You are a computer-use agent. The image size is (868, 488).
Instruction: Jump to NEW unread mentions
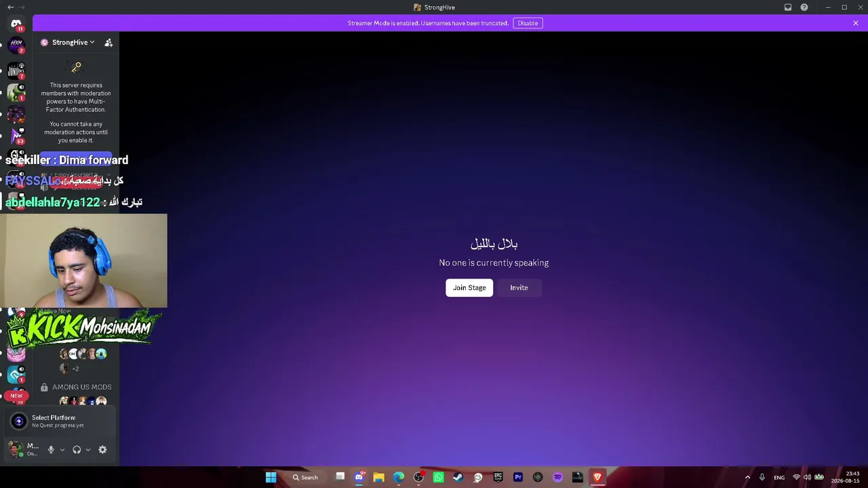pyautogui.click(x=16, y=396)
